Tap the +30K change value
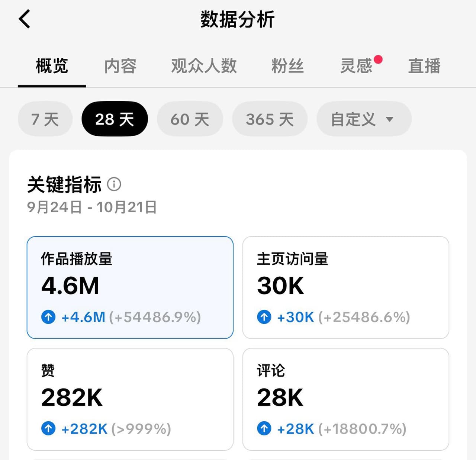 coord(296,317)
